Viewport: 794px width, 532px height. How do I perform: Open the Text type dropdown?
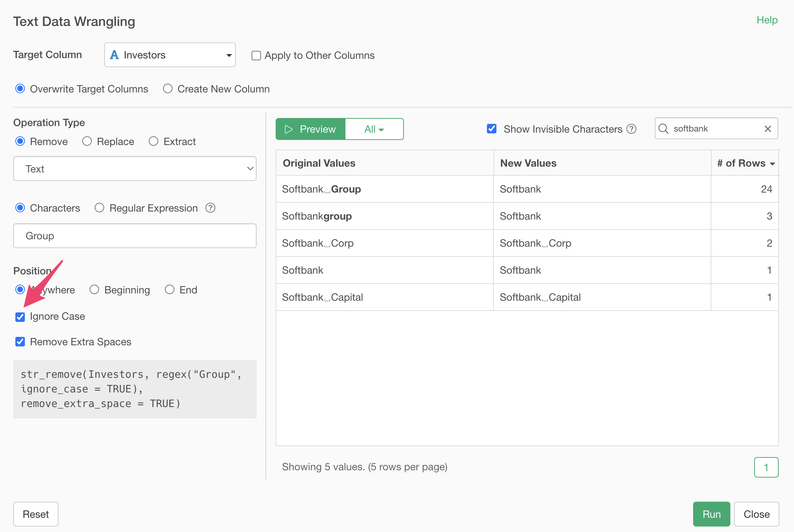pyautogui.click(x=135, y=169)
